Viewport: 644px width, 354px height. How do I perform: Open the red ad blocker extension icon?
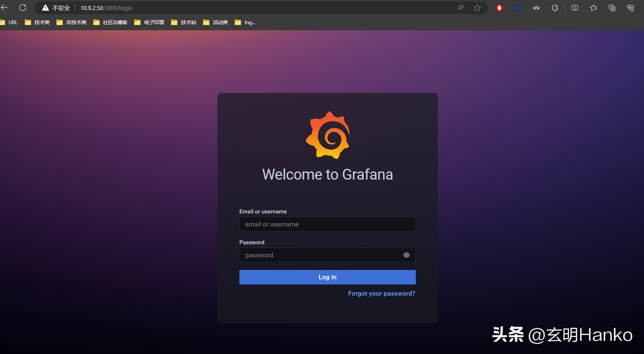coord(499,8)
